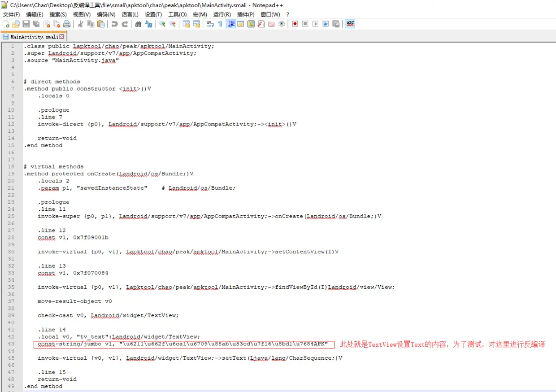Viewport: 556px width, 392px height.
Task: Click the Close document toolbar icon
Action: click(x=47, y=24)
